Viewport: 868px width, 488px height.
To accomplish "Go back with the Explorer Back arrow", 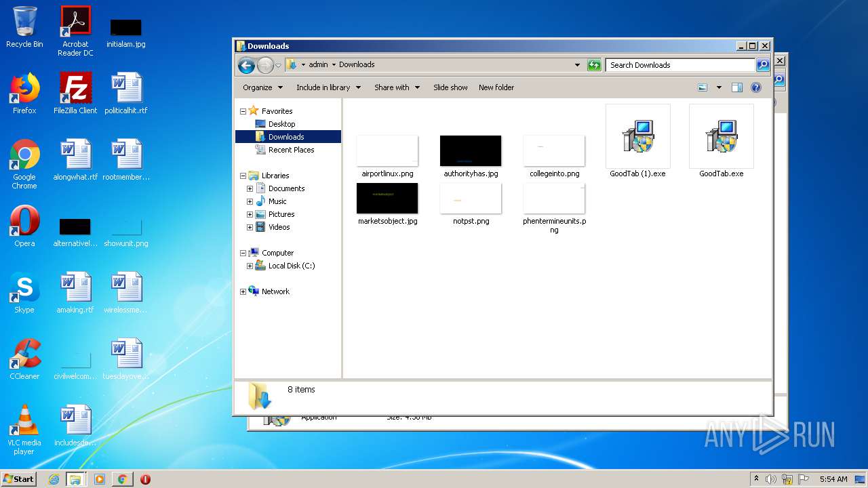I will [x=246, y=65].
